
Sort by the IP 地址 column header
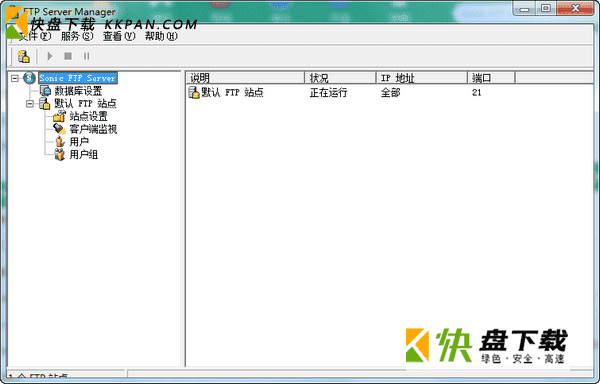422,78
